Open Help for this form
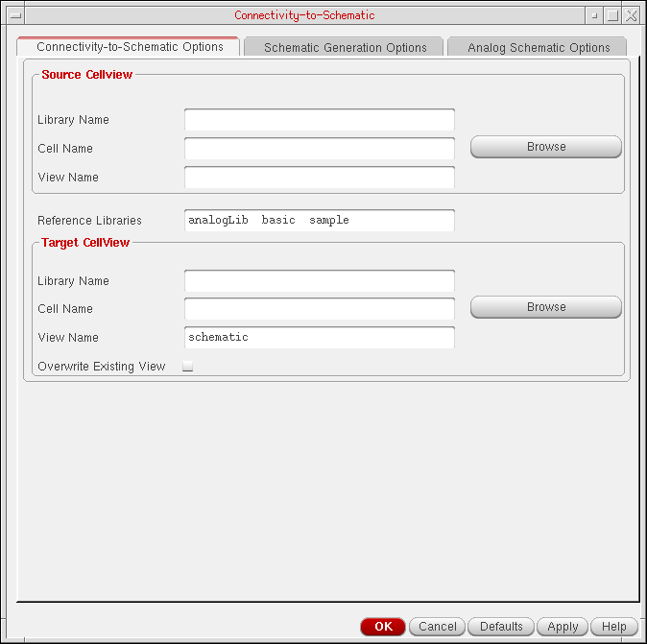 point(614,627)
